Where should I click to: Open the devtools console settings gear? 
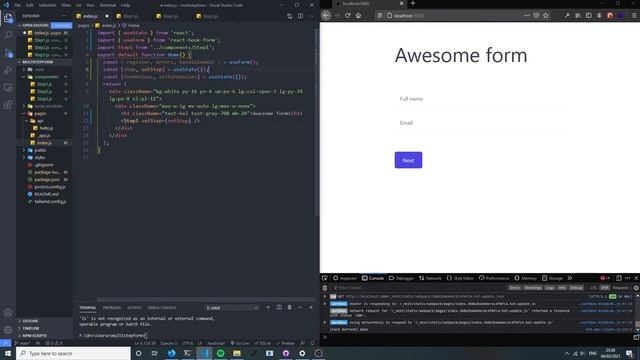tap(636, 288)
